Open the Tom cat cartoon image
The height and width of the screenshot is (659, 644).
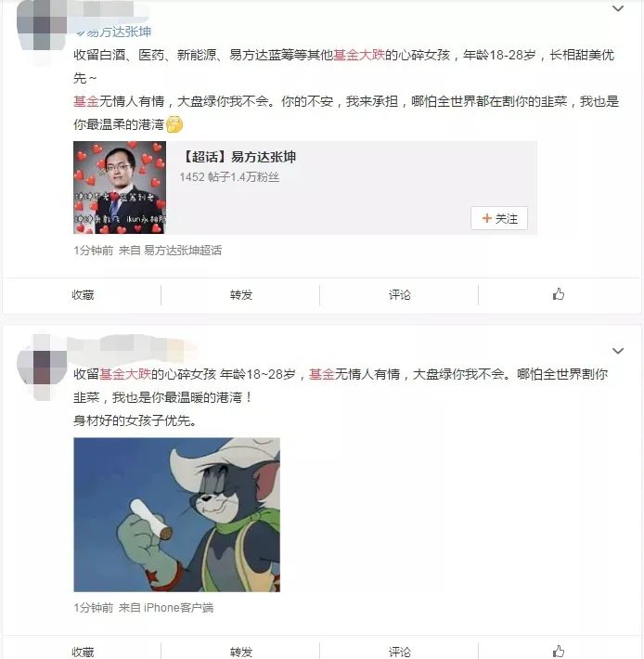click(x=177, y=515)
